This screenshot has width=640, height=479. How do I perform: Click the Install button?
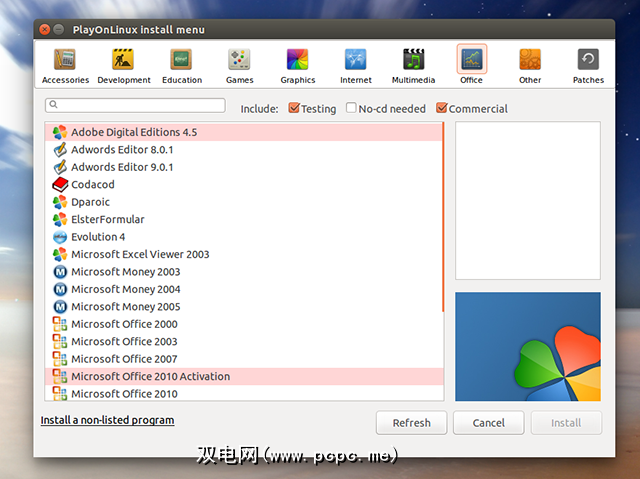click(x=566, y=423)
